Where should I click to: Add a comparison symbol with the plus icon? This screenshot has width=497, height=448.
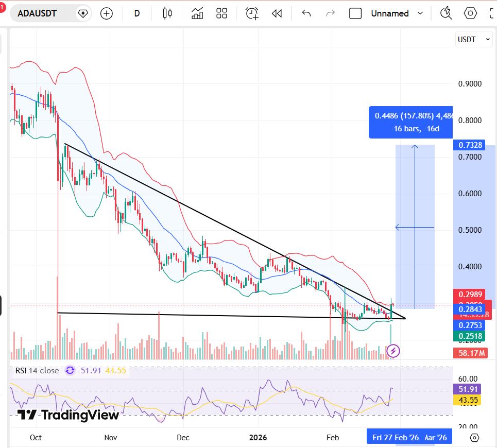(107, 13)
